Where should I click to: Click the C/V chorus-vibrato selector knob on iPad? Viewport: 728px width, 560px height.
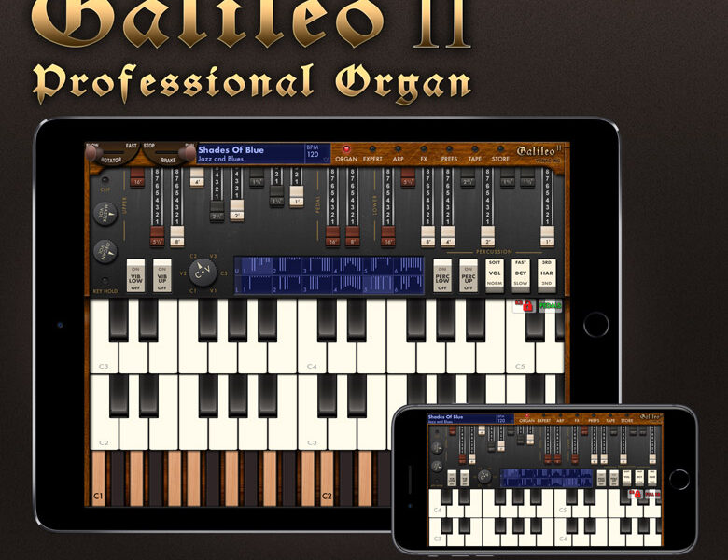click(x=203, y=273)
